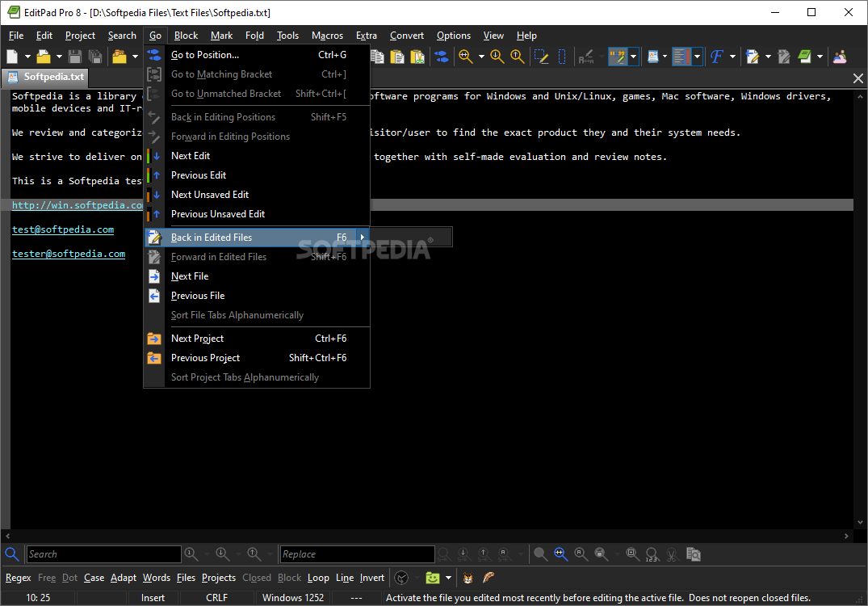Click the users cloud icon in toolbar
Image resolution: width=868 pixels, height=606 pixels.
[x=840, y=57]
